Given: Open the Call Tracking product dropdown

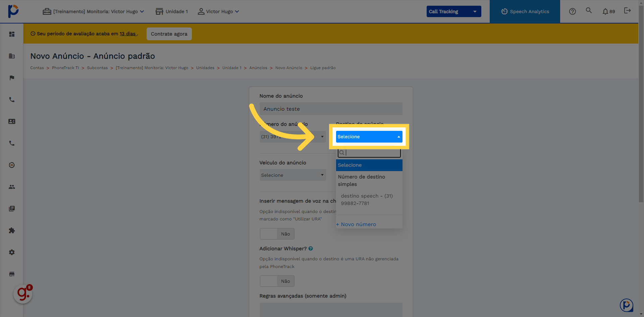Looking at the screenshot, I should [454, 11].
